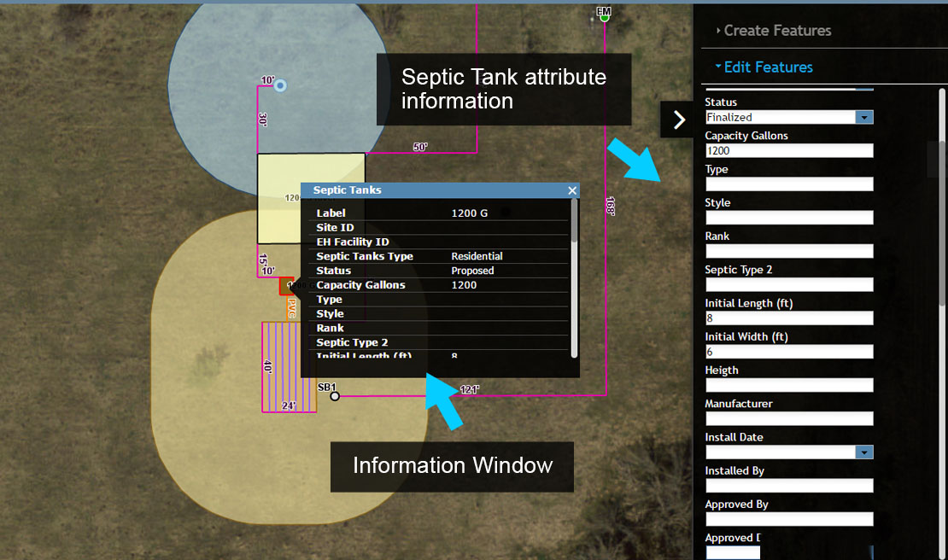Viewport: 948px width, 560px height.
Task: Select the SB1 circle marker on map
Action: (x=335, y=396)
